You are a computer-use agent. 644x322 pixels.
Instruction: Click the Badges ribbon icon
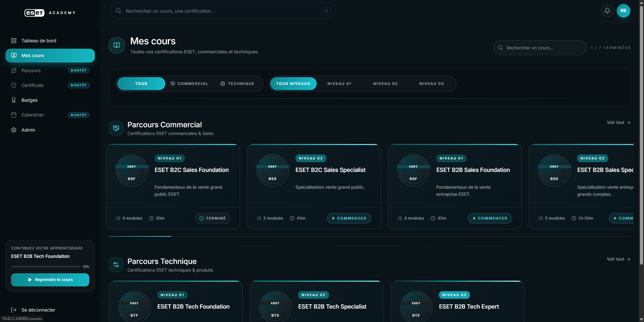click(14, 100)
